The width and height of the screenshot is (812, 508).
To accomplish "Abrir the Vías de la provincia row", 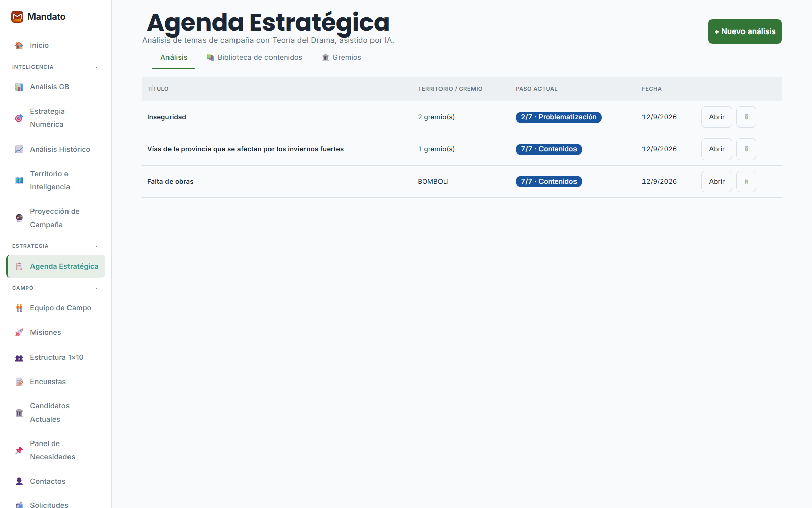I will point(717,149).
